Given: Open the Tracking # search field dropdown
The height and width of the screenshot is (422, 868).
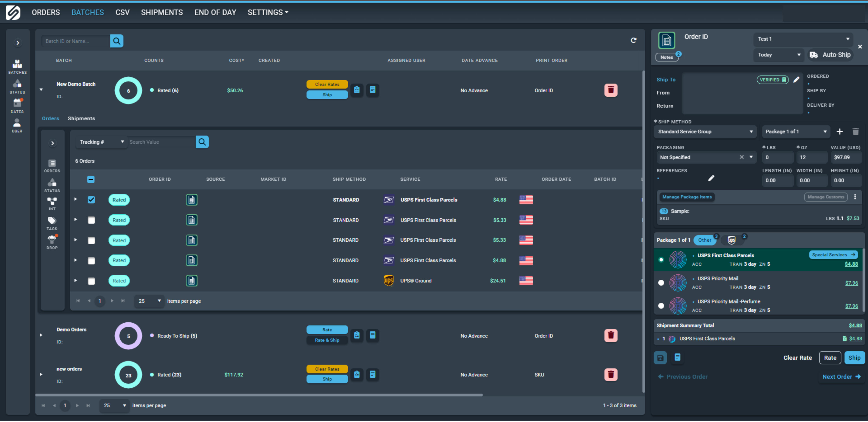Looking at the screenshot, I should click(101, 142).
